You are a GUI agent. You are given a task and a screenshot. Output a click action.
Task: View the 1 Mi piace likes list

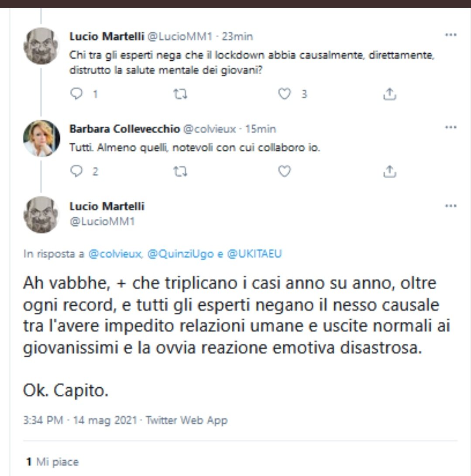click(52, 462)
